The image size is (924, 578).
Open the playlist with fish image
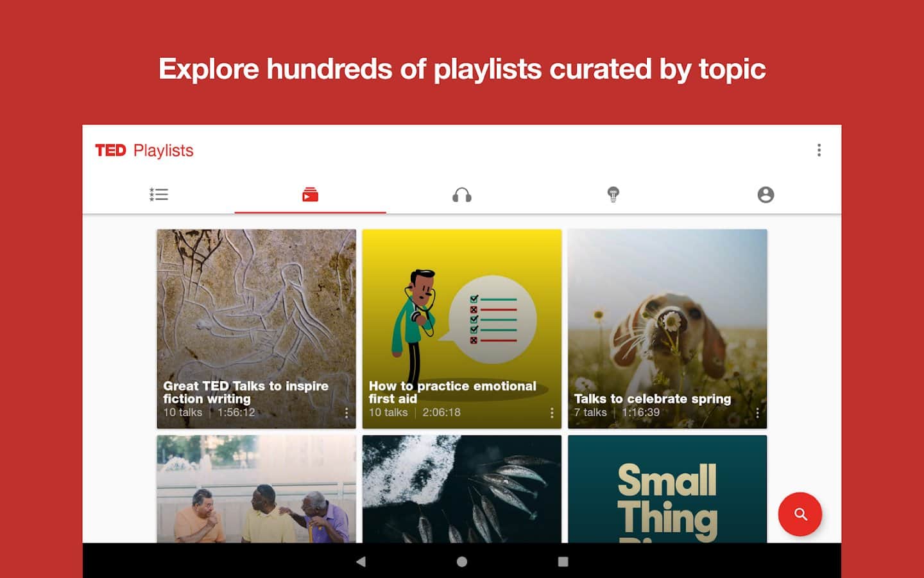click(461, 489)
